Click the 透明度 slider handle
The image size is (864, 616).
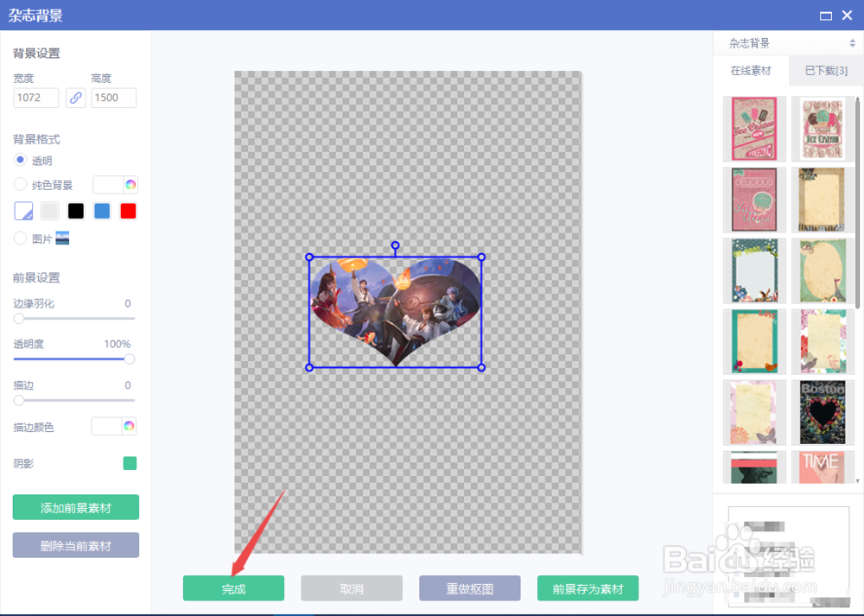tap(130, 359)
